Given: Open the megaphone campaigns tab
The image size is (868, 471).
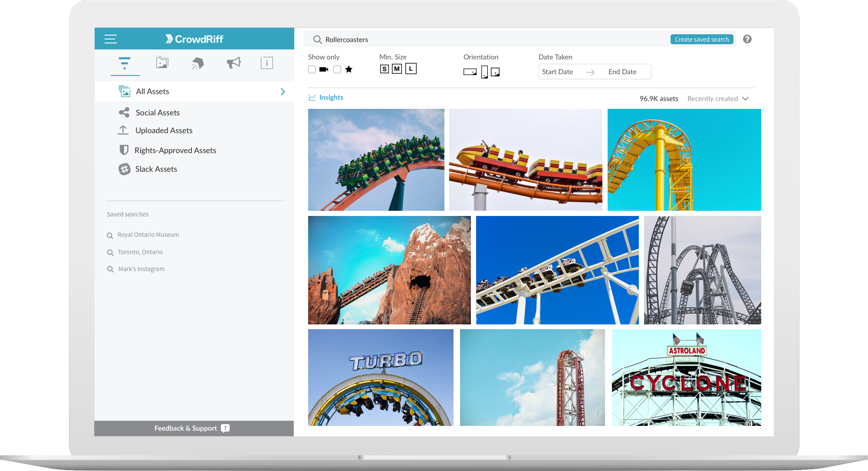Looking at the screenshot, I should coord(233,63).
